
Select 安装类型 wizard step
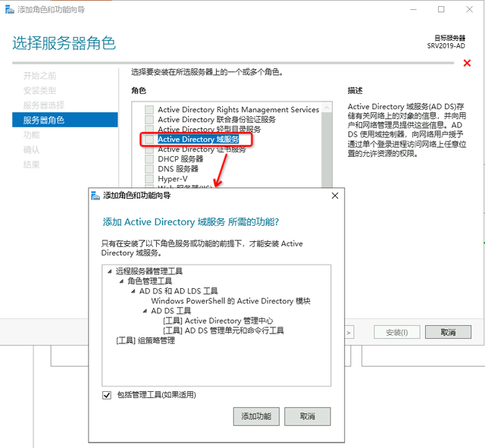click(x=40, y=91)
